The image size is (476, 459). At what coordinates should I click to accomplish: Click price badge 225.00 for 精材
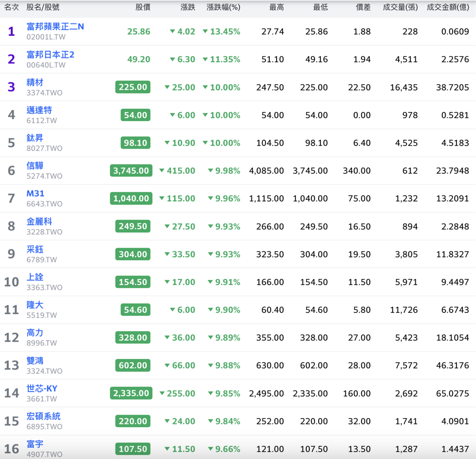133,87
